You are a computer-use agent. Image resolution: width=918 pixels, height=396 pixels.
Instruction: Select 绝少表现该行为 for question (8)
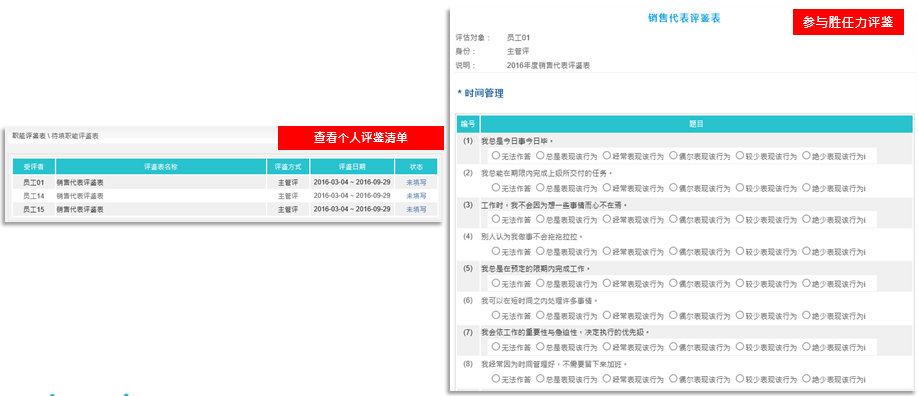(806, 378)
